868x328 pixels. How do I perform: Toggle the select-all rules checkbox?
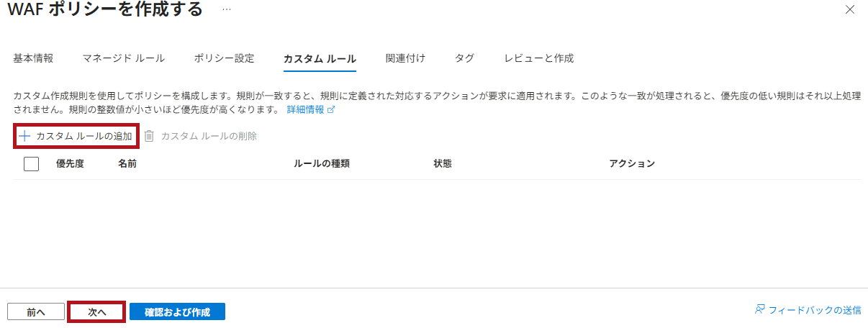point(32,164)
